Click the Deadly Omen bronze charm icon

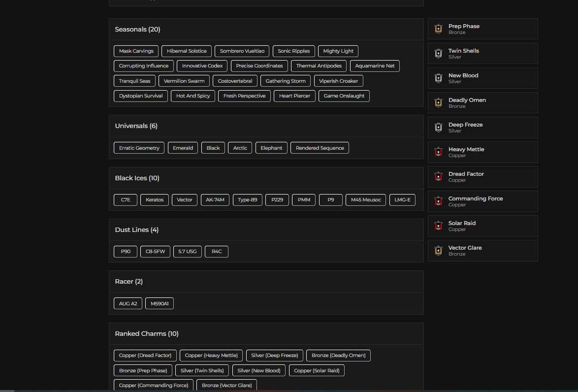438,103
